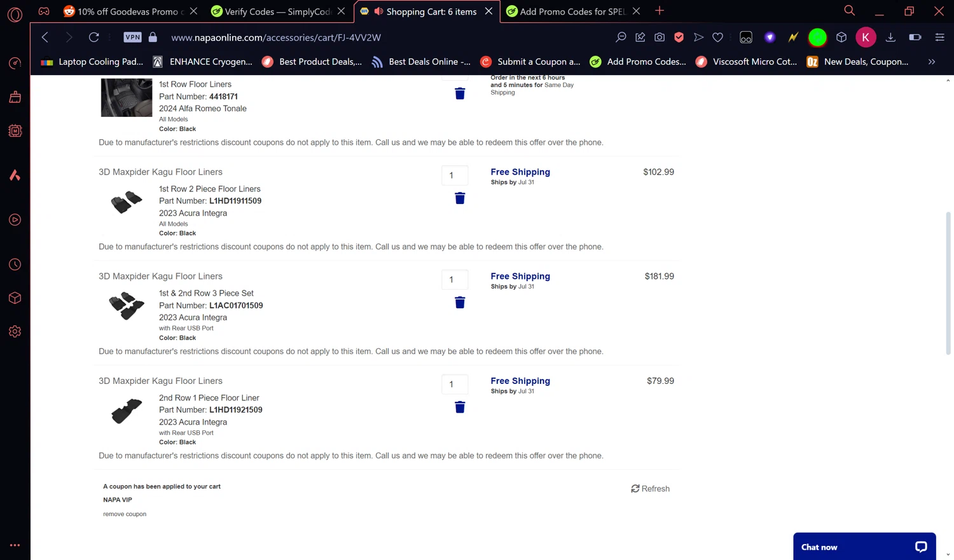This screenshot has width=954, height=560.
Task: Open GX Control speedometer icon in sidebar
Action: pyautogui.click(x=15, y=63)
